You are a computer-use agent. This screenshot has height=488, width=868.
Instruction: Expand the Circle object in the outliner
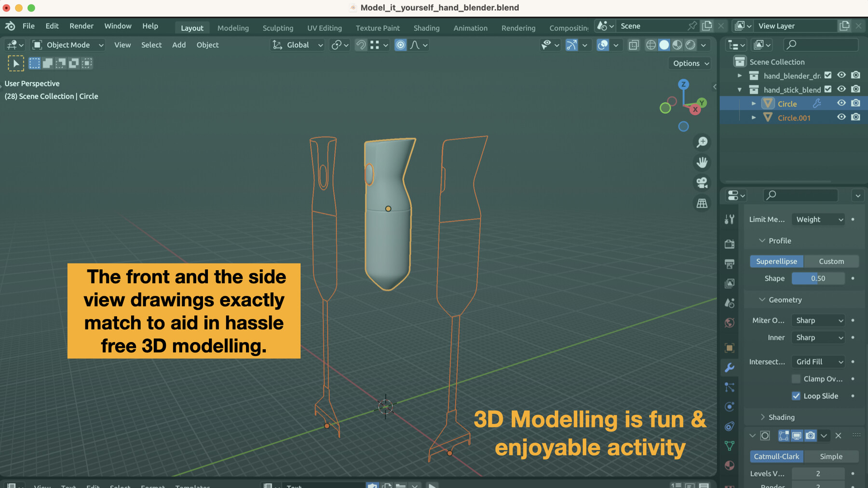(754, 103)
